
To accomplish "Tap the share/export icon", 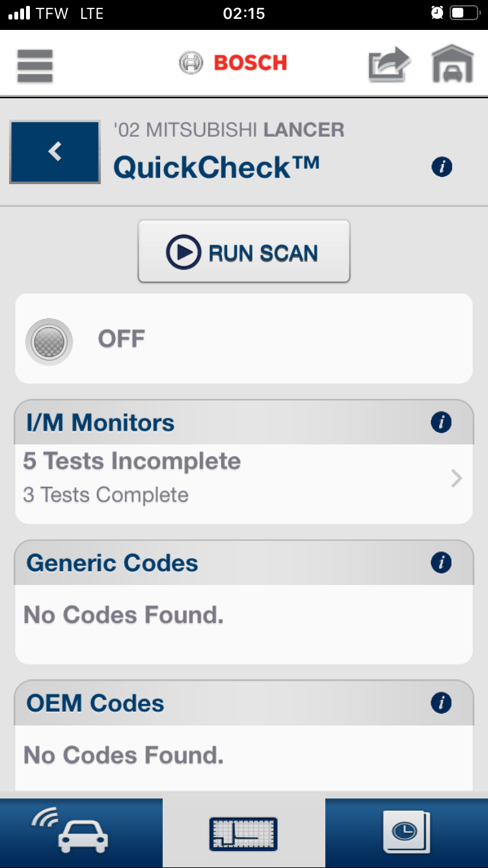I will point(389,65).
